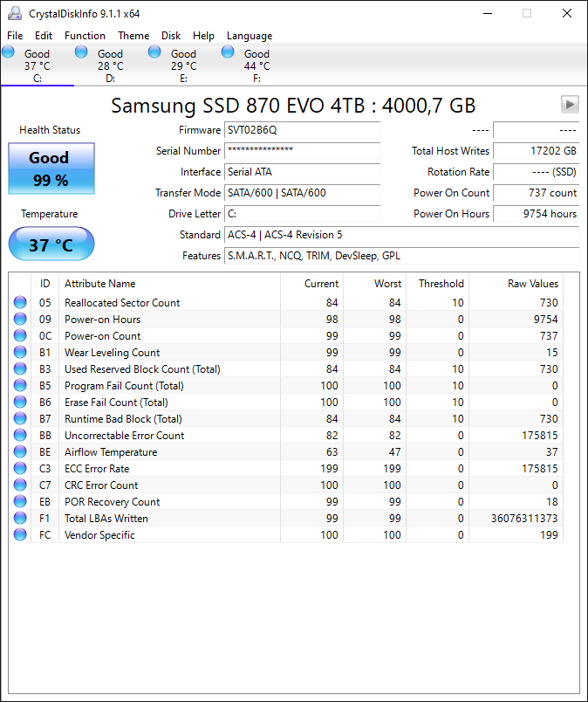Click the Interface field showing Serial ATA

[x=303, y=172]
